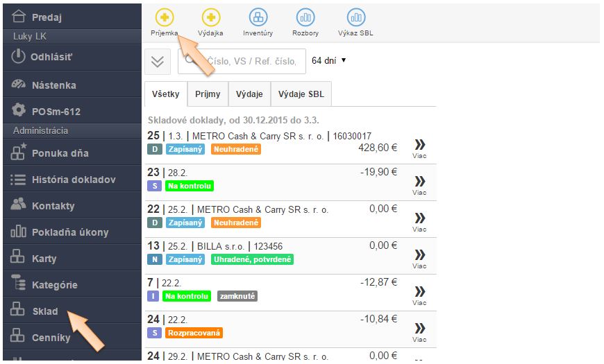Open Sklad in the sidebar
This screenshot has height=364, width=604.
click(x=45, y=311)
